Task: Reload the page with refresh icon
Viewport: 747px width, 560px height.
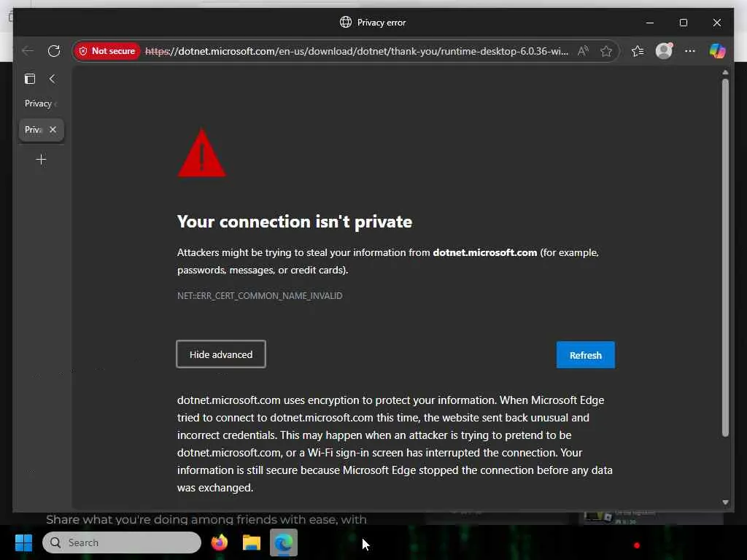Action: tap(54, 51)
